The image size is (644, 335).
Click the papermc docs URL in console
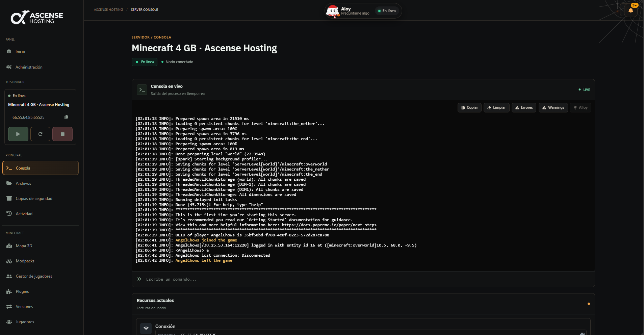329,225
